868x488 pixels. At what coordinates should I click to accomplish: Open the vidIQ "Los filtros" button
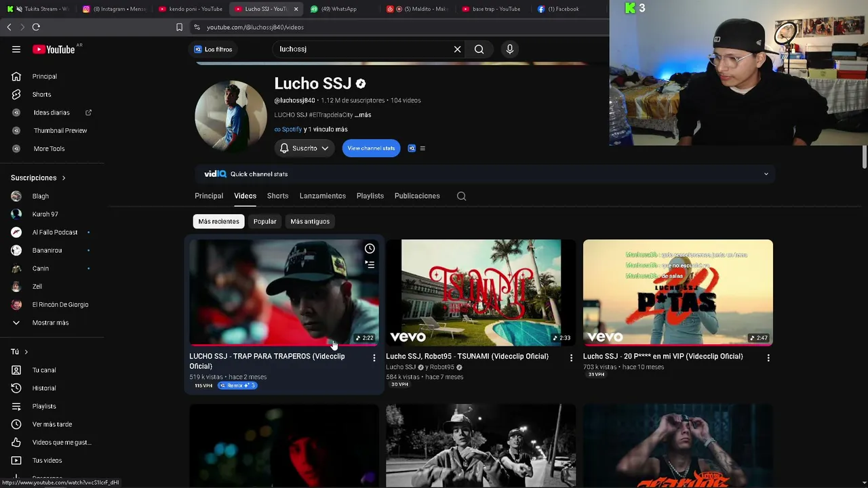click(x=213, y=49)
